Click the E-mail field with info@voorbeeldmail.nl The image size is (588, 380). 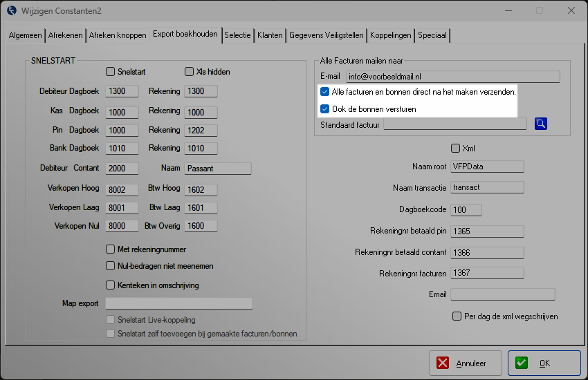[453, 77]
